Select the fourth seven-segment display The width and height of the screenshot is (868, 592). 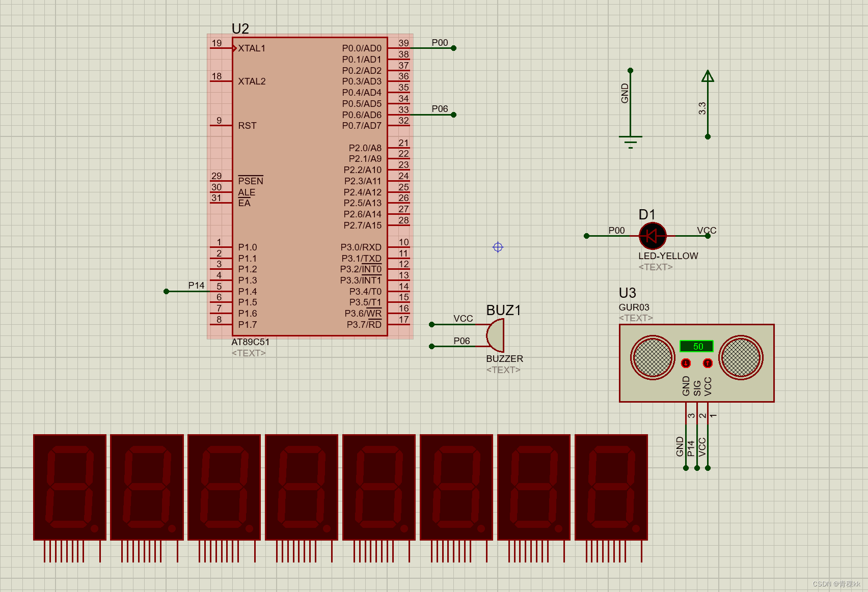tap(302, 487)
